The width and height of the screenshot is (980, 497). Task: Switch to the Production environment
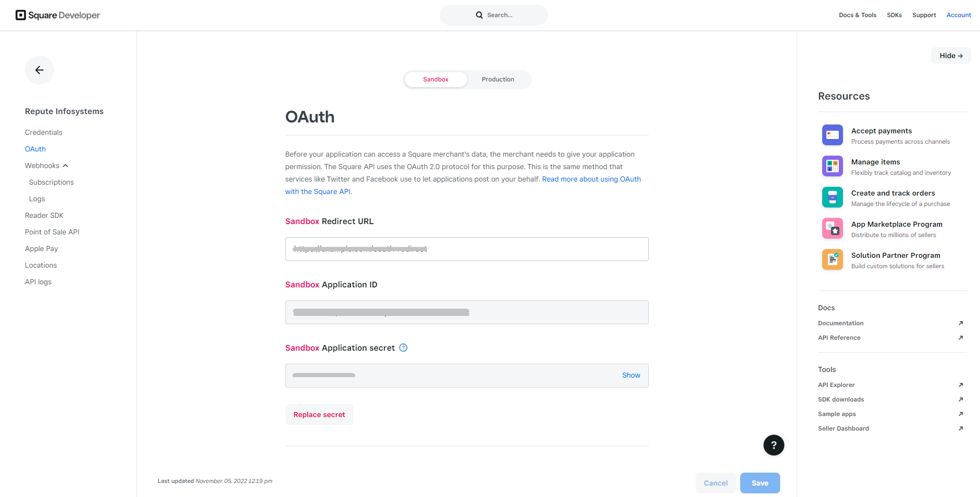click(498, 79)
